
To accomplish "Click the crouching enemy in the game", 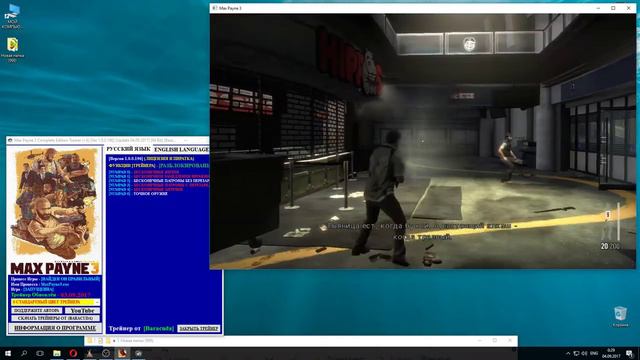I will pyautogui.click(x=507, y=158).
